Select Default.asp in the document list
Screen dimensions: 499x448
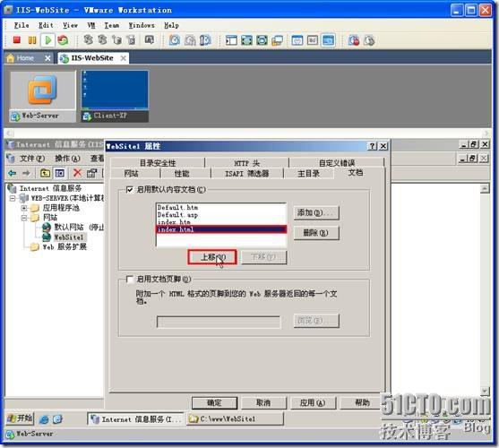pyautogui.click(x=221, y=215)
